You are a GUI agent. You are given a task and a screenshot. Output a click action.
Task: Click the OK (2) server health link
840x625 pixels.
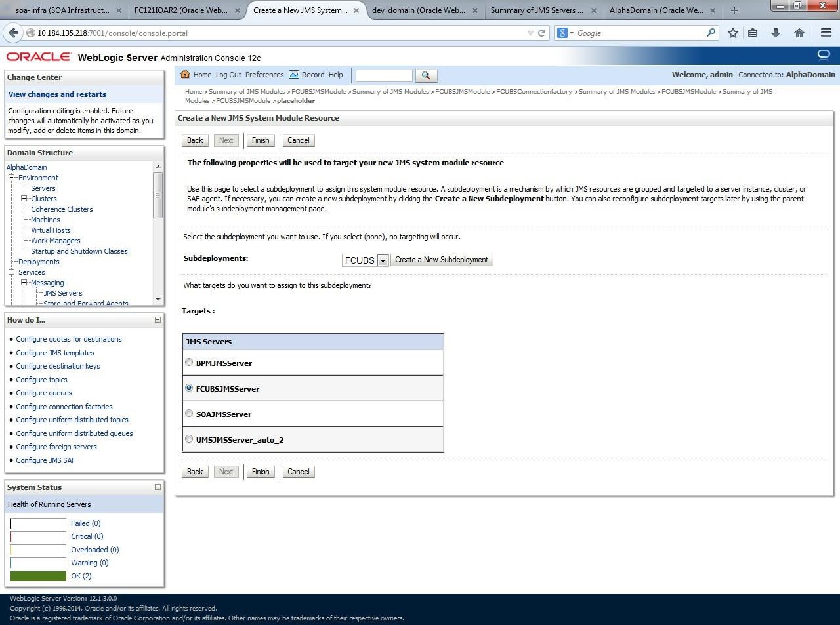coord(81,576)
